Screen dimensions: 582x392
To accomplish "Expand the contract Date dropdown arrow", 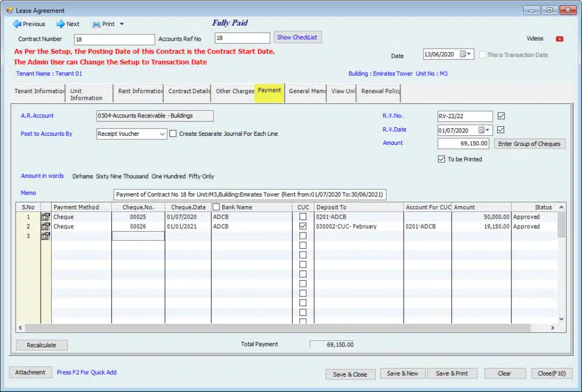I will [469, 54].
